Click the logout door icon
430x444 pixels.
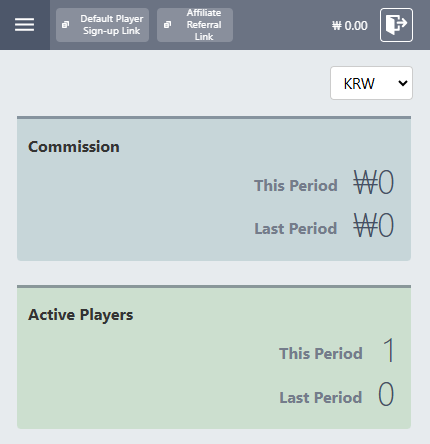click(396, 25)
